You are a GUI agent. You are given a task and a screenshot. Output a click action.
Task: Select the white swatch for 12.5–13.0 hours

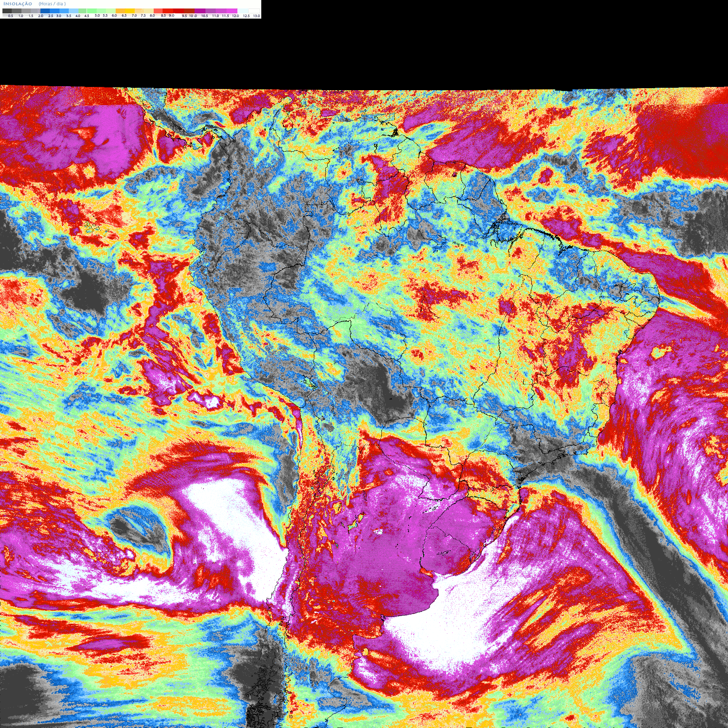tap(254, 11)
